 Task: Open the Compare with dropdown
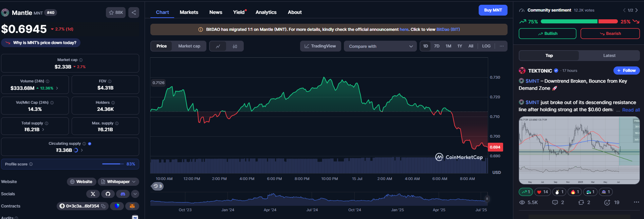380,46
